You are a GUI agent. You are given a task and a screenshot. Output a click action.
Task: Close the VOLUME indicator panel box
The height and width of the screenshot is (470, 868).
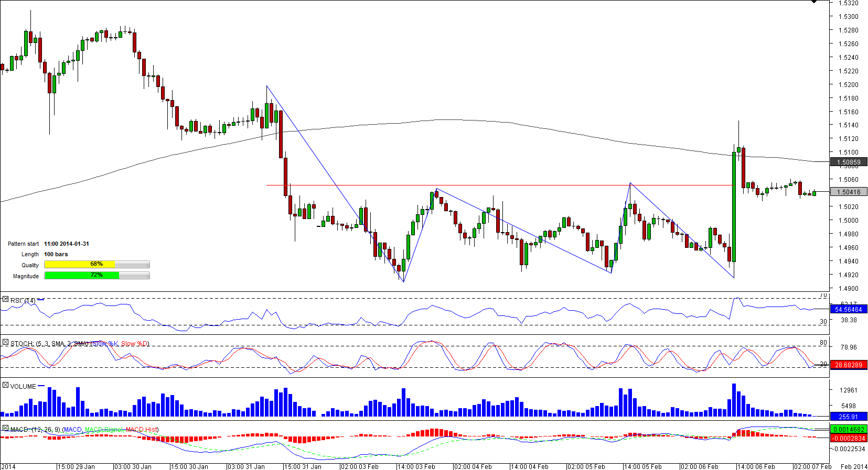(5, 385)
